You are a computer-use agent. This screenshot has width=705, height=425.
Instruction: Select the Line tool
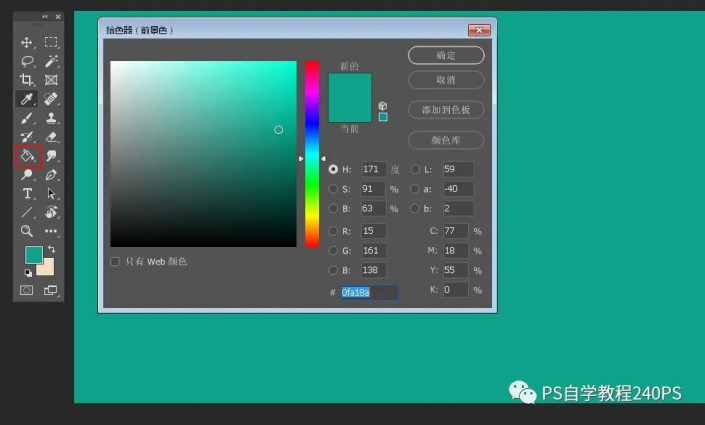click(x=27, y=212)
